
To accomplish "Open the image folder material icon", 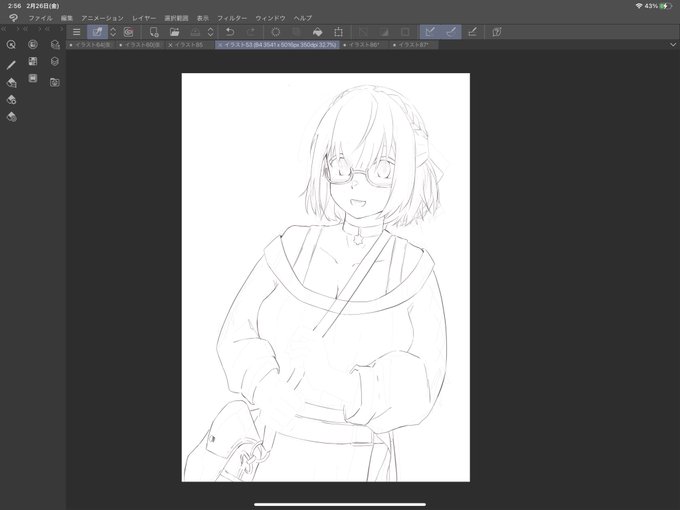I will (x=55, y=82).
